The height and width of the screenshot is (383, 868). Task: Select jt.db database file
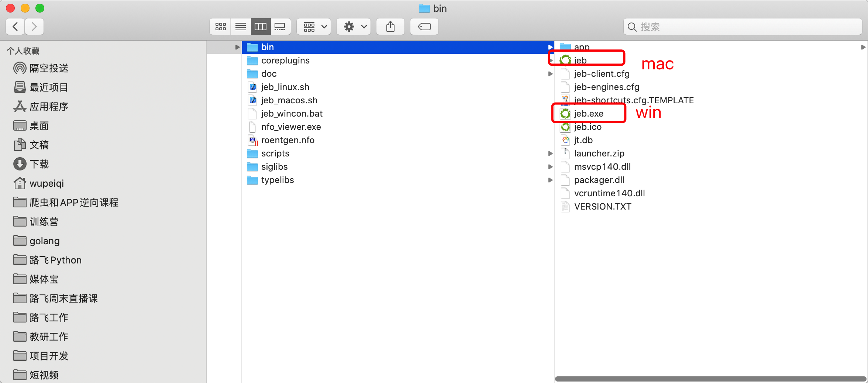point(576,140)
